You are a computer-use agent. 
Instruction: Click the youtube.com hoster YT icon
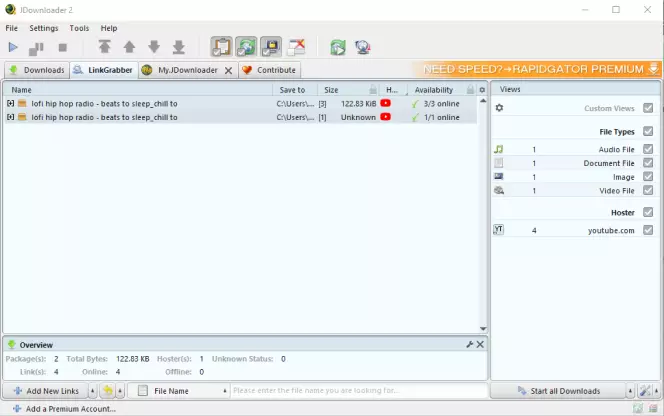pos(499,230)
